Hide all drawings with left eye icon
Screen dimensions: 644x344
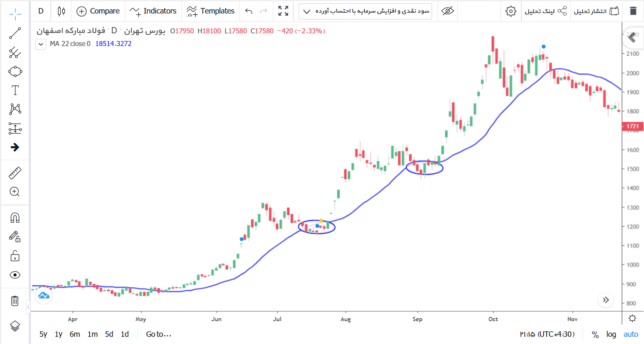point(15,275)
